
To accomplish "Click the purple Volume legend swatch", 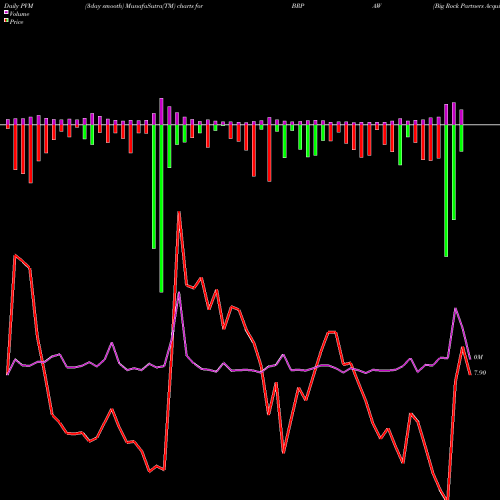I will tap(6, 12).
